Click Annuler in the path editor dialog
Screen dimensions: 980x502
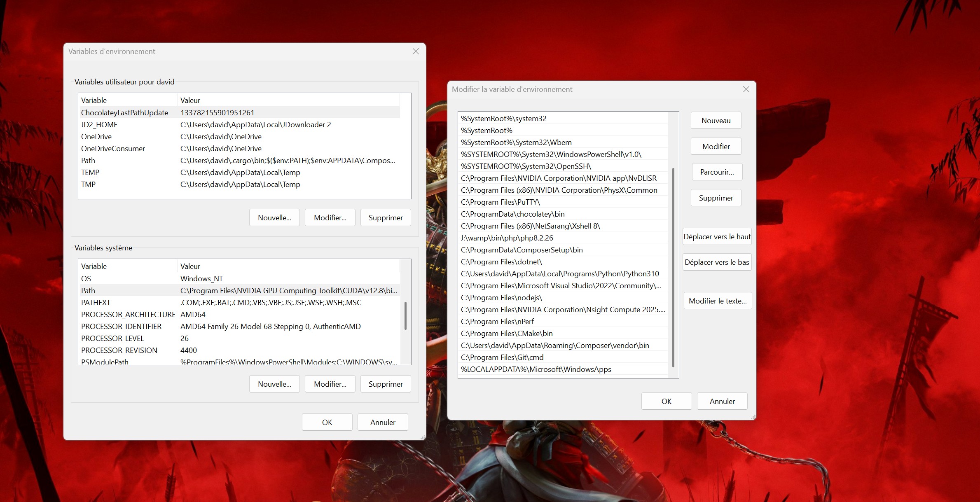point(722,402)
